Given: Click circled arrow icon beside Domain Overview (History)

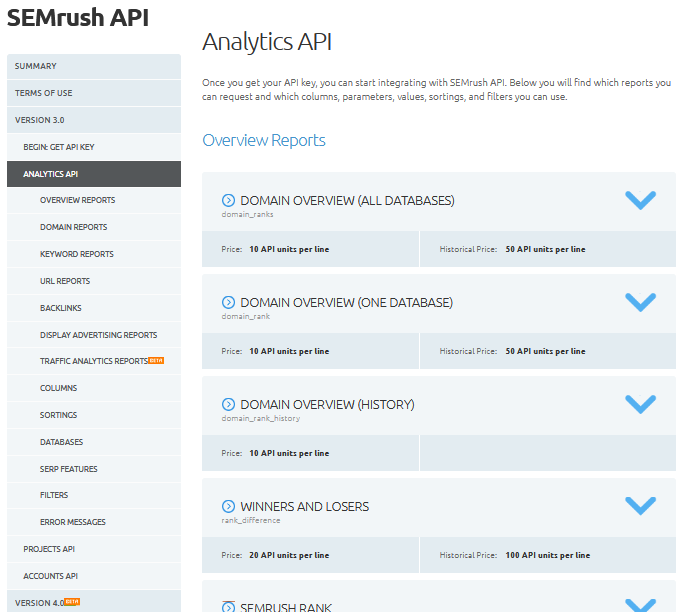Looking at the screenshot, I should pos(228,405).
